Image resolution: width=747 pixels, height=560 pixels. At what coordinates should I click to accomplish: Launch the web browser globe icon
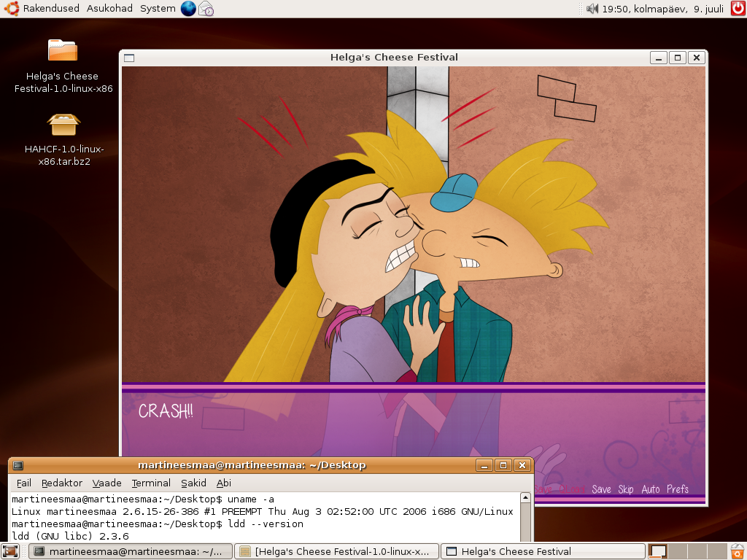coord(188,9)
